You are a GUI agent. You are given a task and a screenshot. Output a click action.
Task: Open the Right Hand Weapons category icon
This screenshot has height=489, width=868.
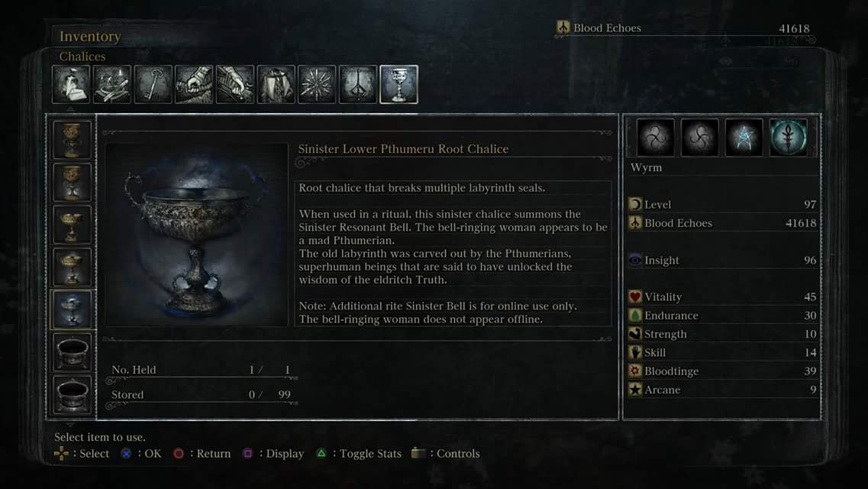tap(194, 84)
